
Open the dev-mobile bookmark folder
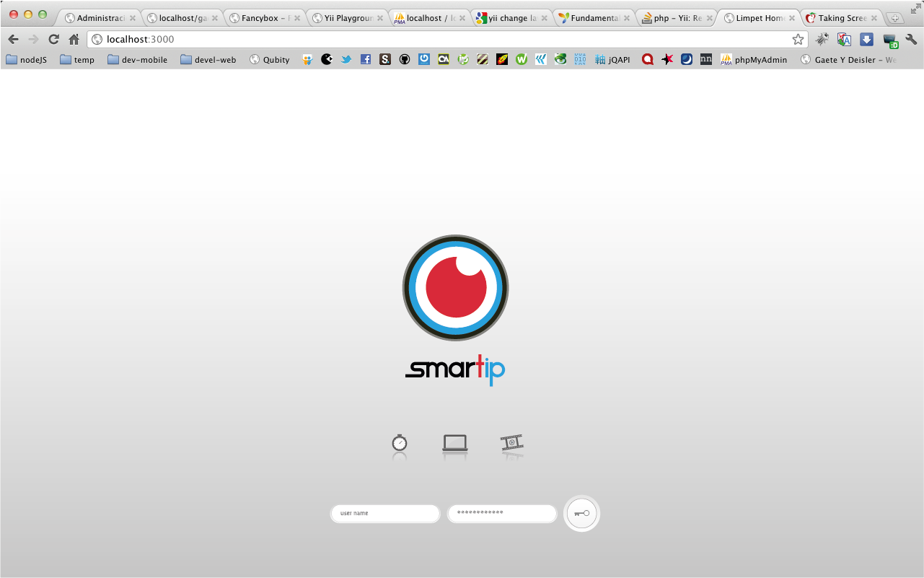[137, 60]
